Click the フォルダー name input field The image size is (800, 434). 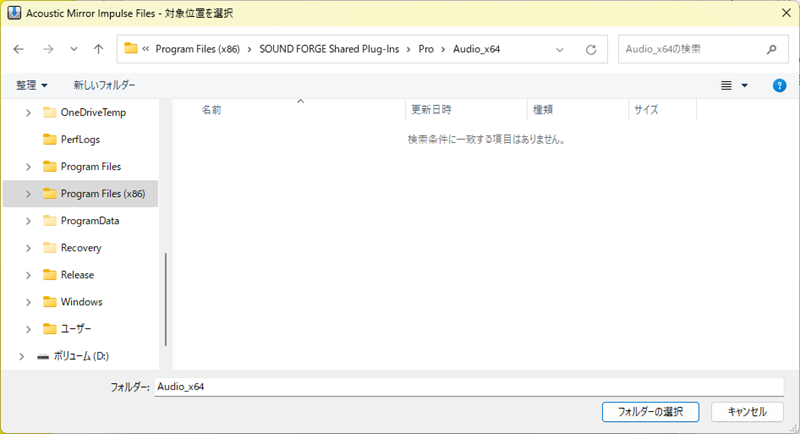468,386
